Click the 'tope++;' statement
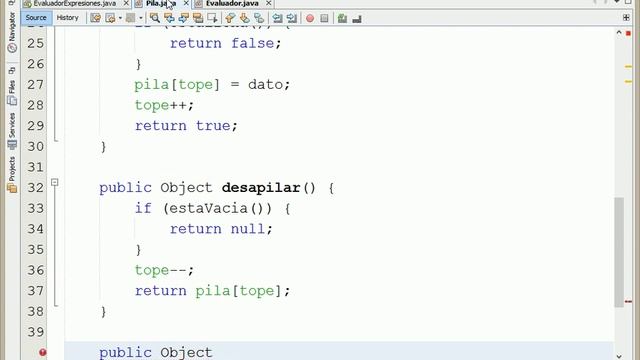Viewport: 640px width, 360px height. (x=164, y=105)
